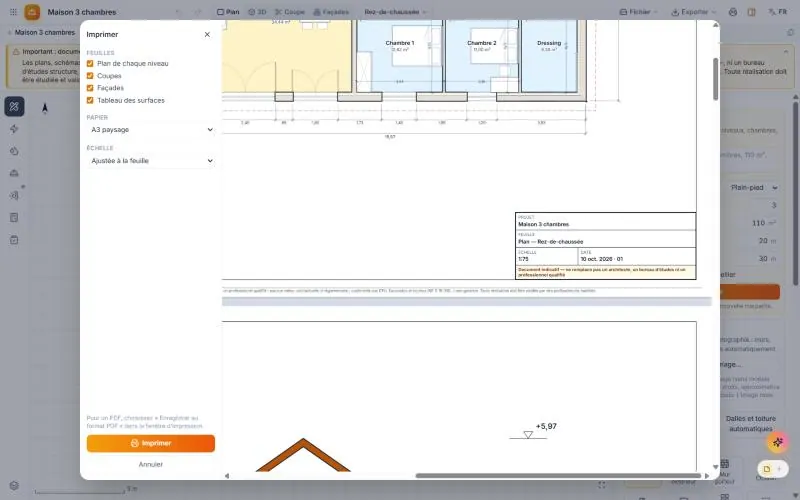The width and height of the screenshot is (800, 500).
Task: Click the fit-to-screen icon below the canvas
Action: (602, 485)
